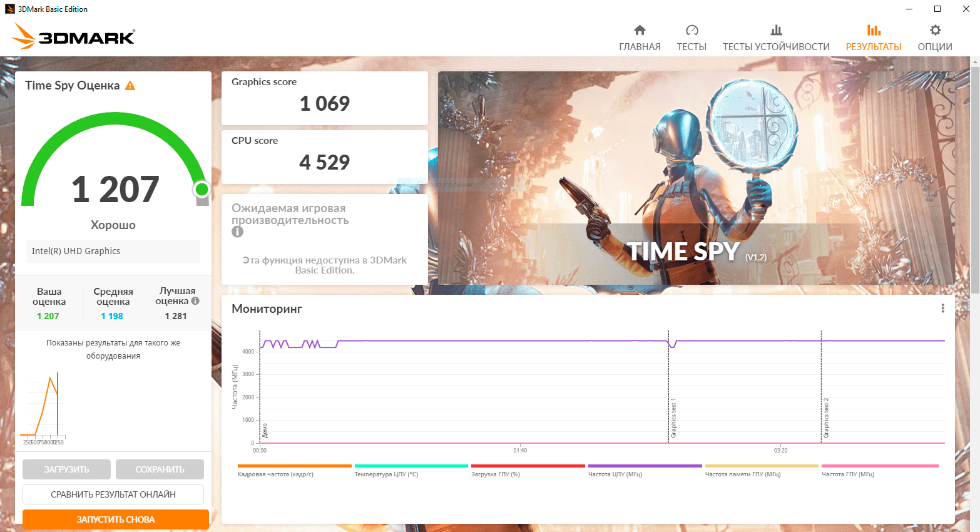Viewport: 980px width, 532px height.
Task: Switch to the ОПЦИИ tab
Action: [935, 47]
